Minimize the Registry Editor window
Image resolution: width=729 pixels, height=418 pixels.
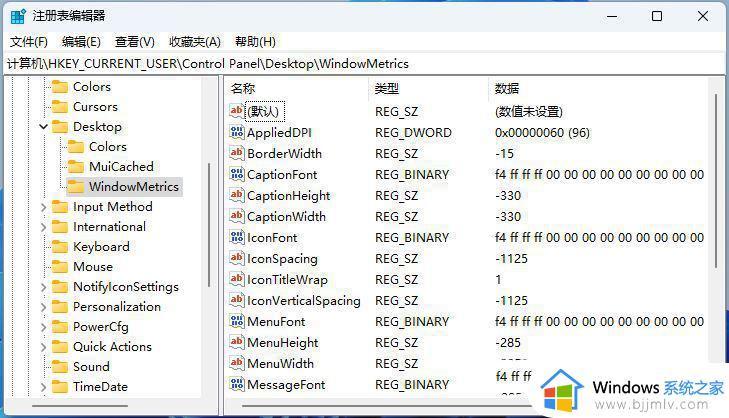coord(612,16)
